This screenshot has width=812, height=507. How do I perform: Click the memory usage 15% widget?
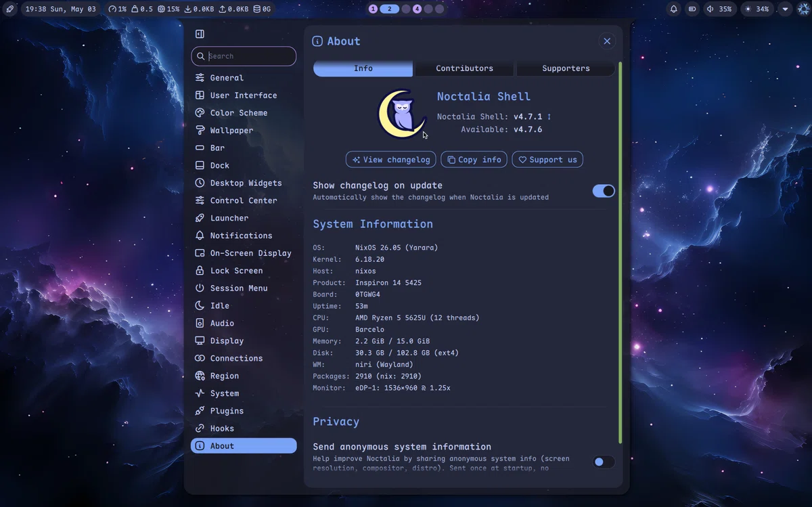(169, 9)
